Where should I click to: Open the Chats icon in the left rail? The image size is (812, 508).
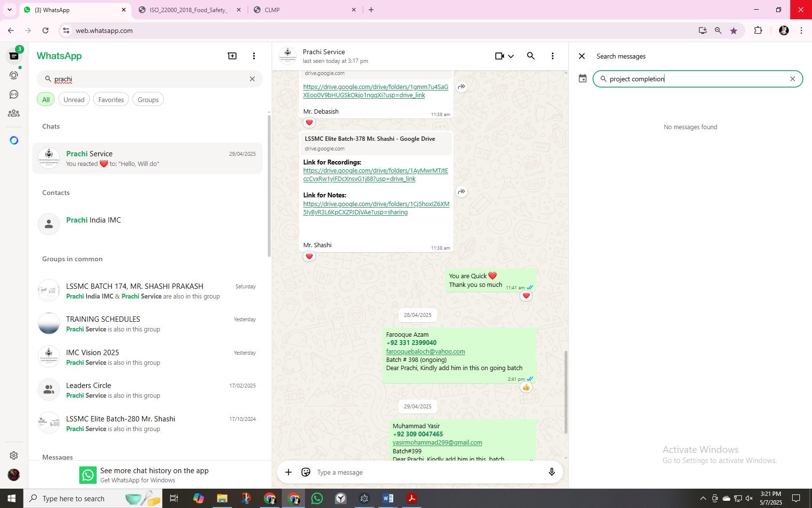[14, 56]
